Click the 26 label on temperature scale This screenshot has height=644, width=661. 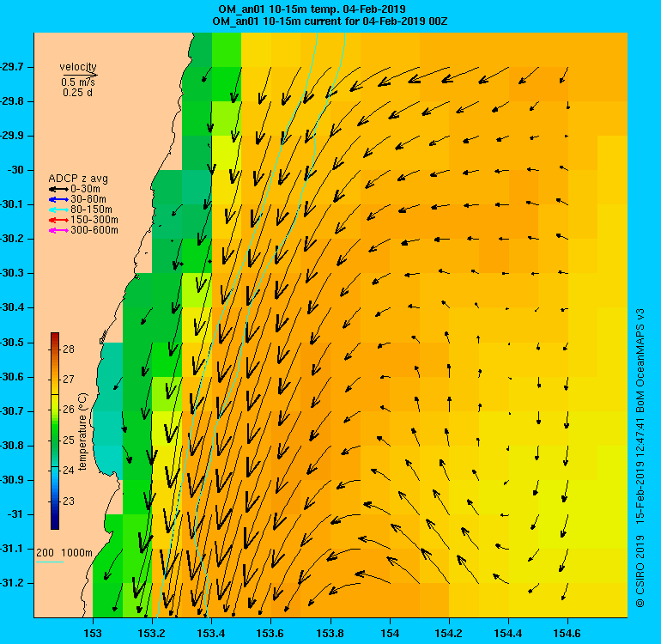pos(69,410)
